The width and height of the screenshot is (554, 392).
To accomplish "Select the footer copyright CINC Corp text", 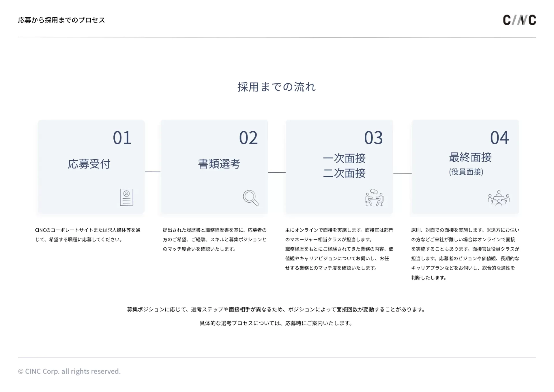I will pyautogui.click(x=70, y=371).
